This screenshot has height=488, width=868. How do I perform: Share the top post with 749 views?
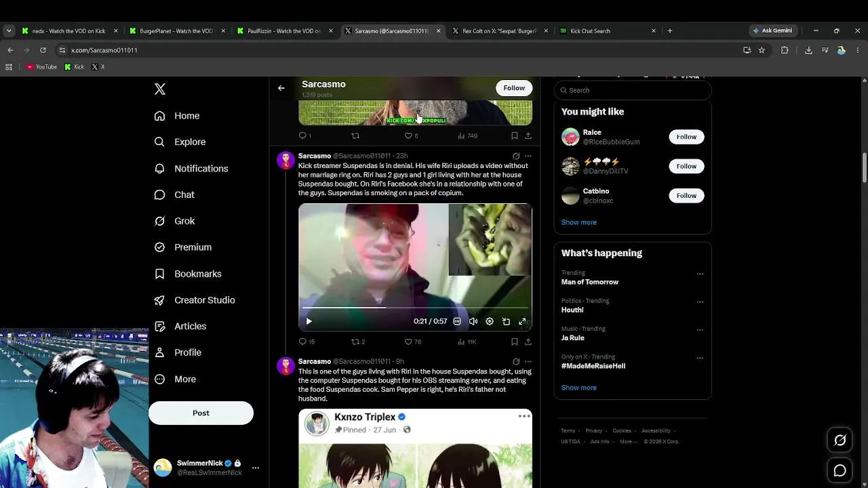pos(528,136)
